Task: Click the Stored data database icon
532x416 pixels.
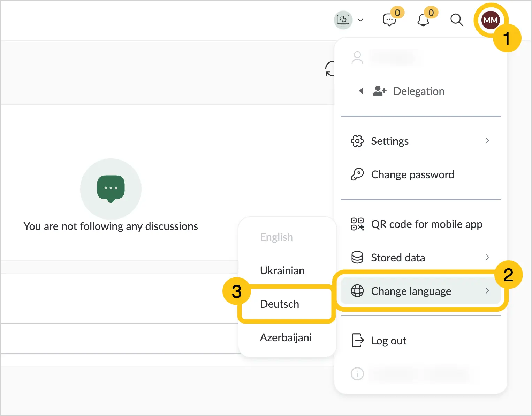Action: coord(357,258)
